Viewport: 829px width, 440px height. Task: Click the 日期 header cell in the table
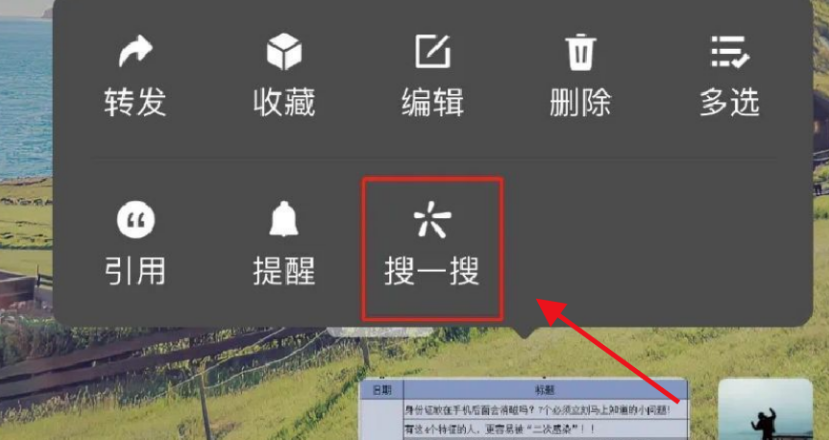point(382,390)
